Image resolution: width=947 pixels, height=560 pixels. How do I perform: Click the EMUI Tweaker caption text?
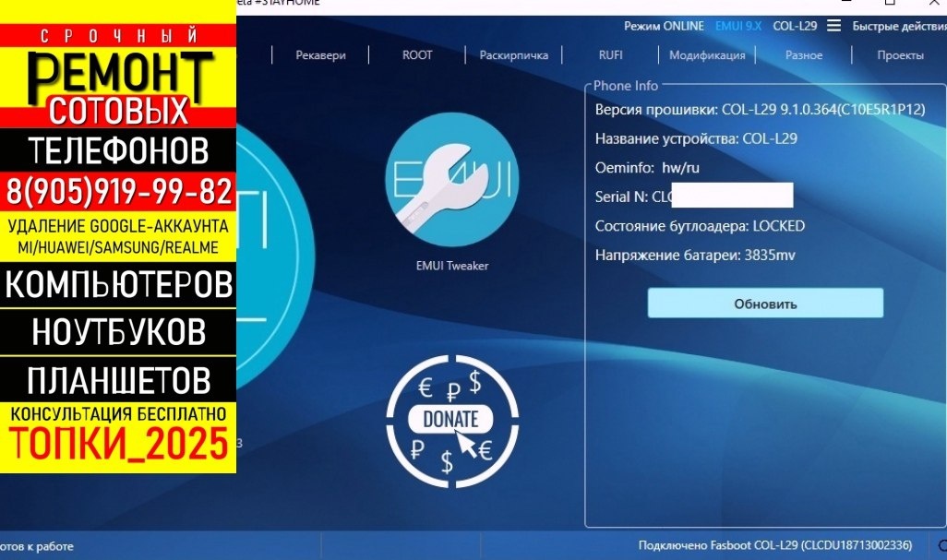click(451, 266)
